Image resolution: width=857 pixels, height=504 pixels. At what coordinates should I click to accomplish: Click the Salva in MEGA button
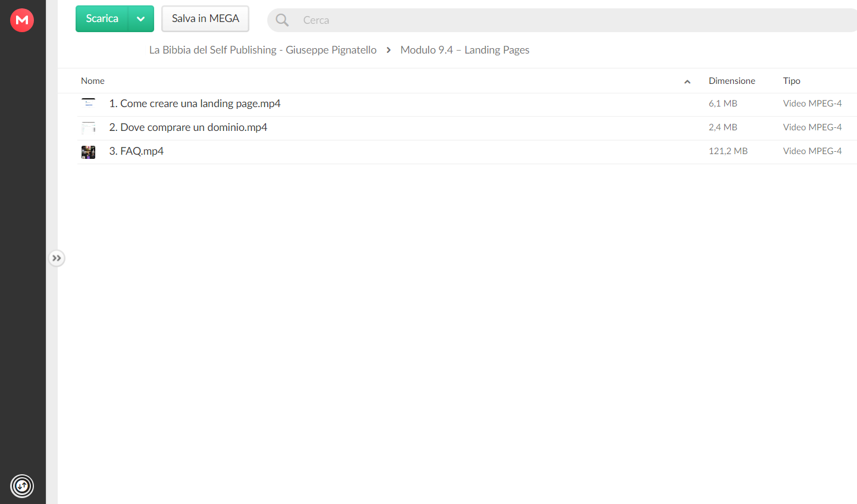(205, 19)
